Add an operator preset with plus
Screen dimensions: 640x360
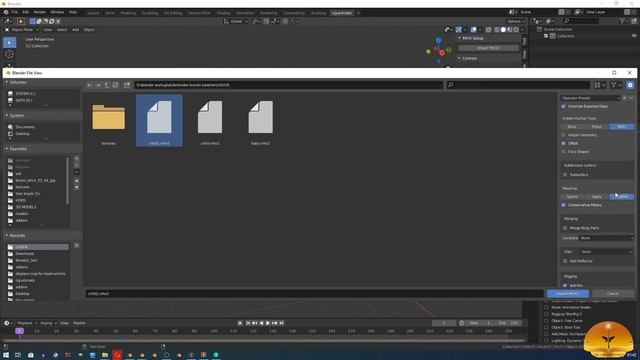[624, 98]
